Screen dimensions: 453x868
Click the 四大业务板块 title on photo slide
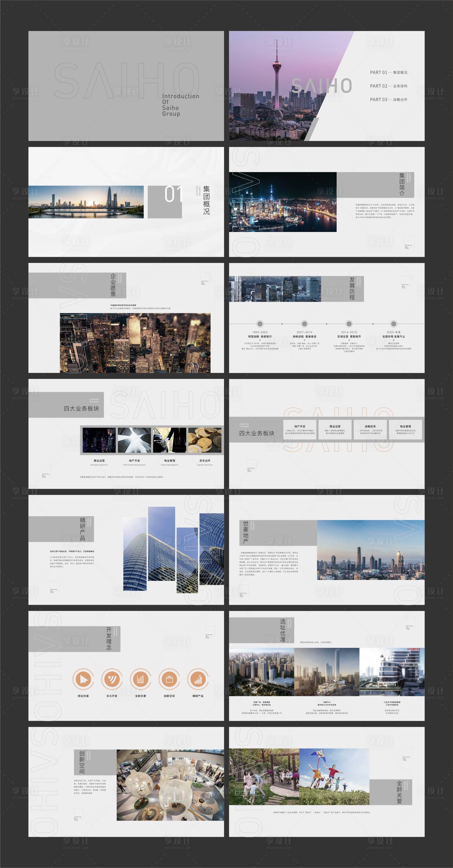tap(81, 408)
